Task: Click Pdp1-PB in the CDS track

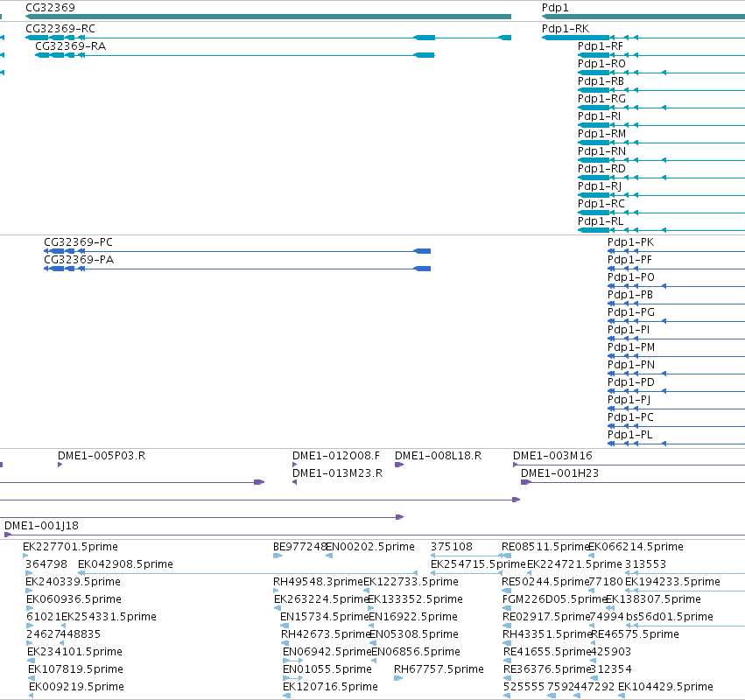Action: 630,295
